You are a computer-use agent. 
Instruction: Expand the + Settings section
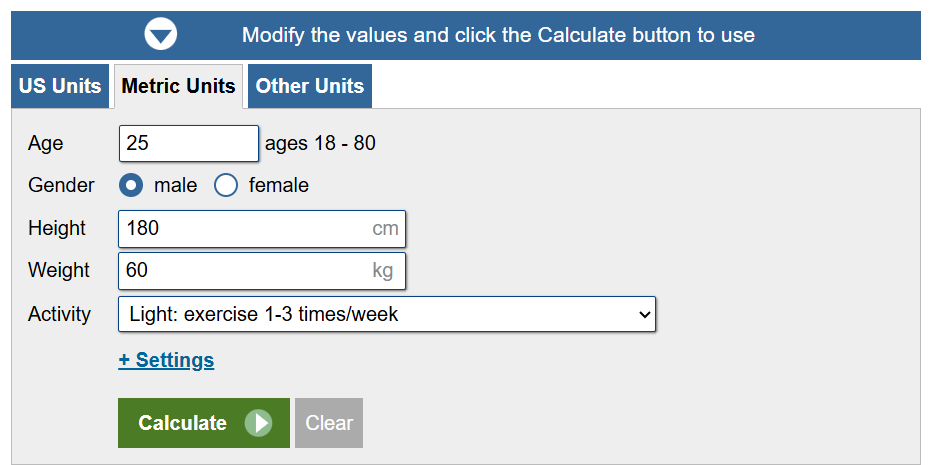coord(166,360)
